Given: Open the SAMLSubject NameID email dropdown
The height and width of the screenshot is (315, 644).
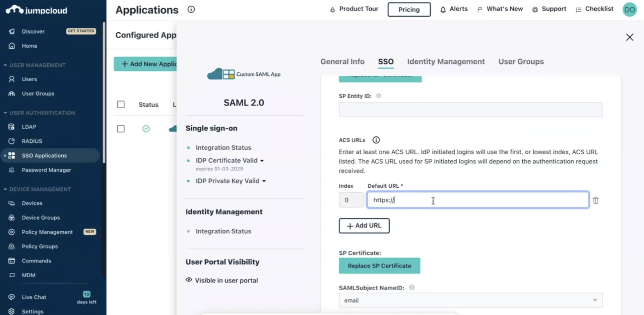Looking at the screenshot, I should pyautogui.click(x=470, y=300).
